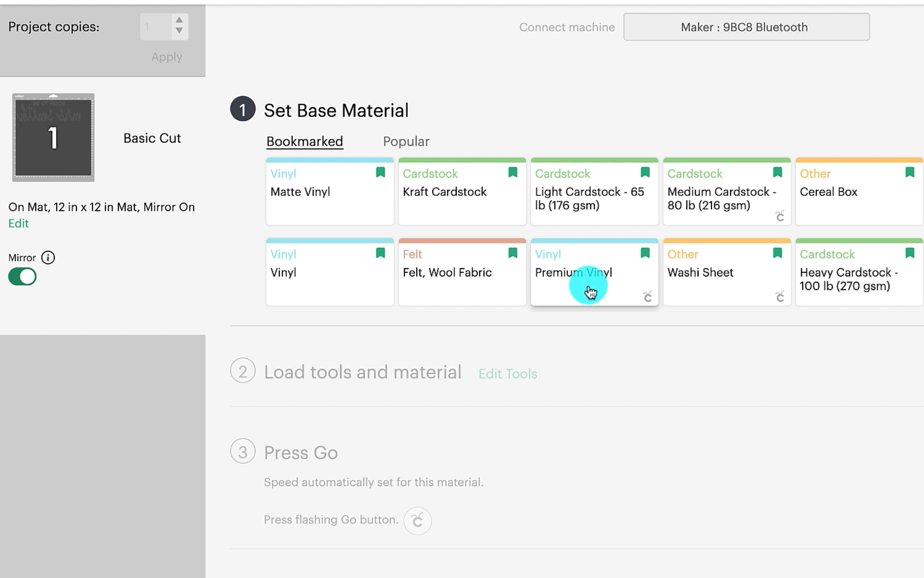Remove bookmark on Matte Vinyl card

tap(380, 172)
